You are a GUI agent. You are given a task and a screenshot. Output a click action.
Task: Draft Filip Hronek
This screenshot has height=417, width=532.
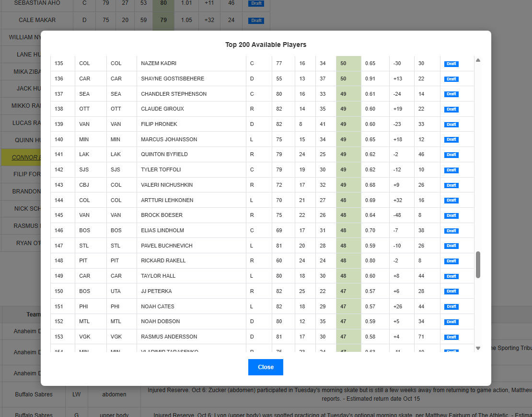tap(451, 124)
